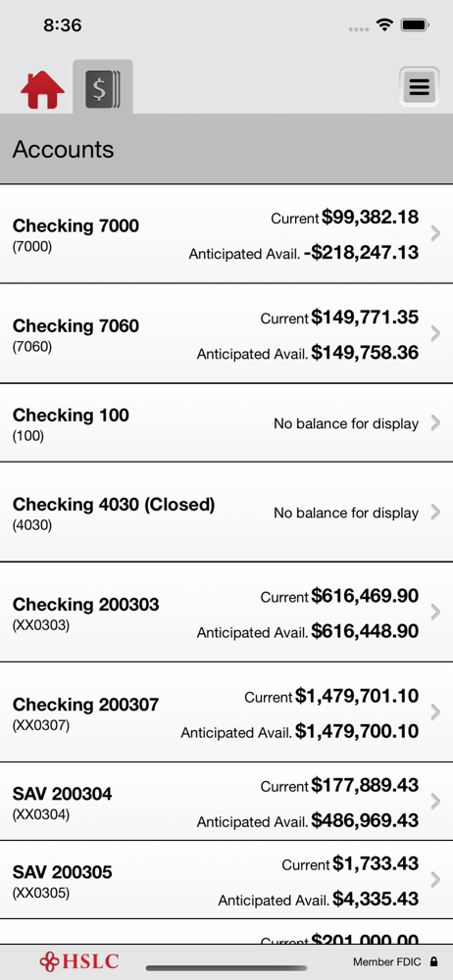Click the chevron for Checking 200307
Screen dimensions: 453x980
tap(436, 712)
